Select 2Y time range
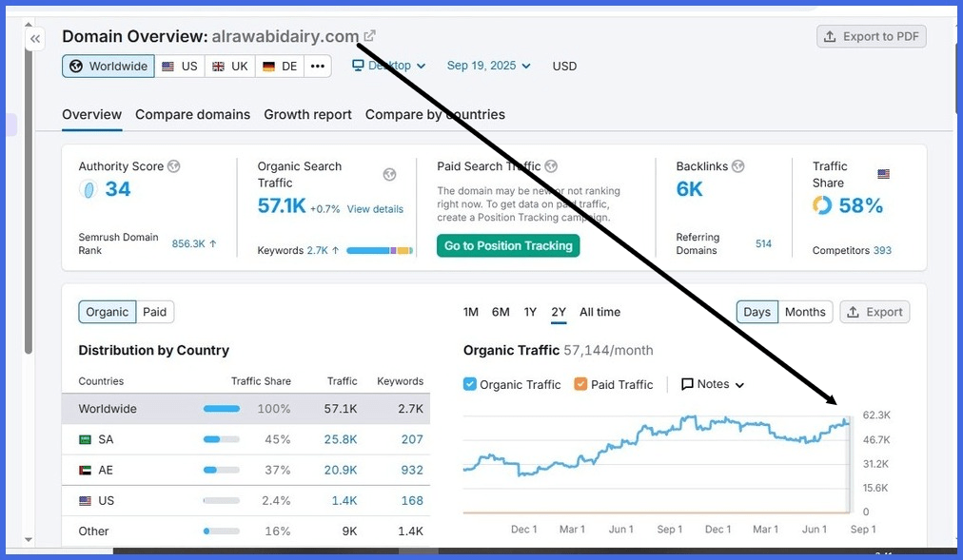This screenshot has height=560, width=963. pos(559,312)
